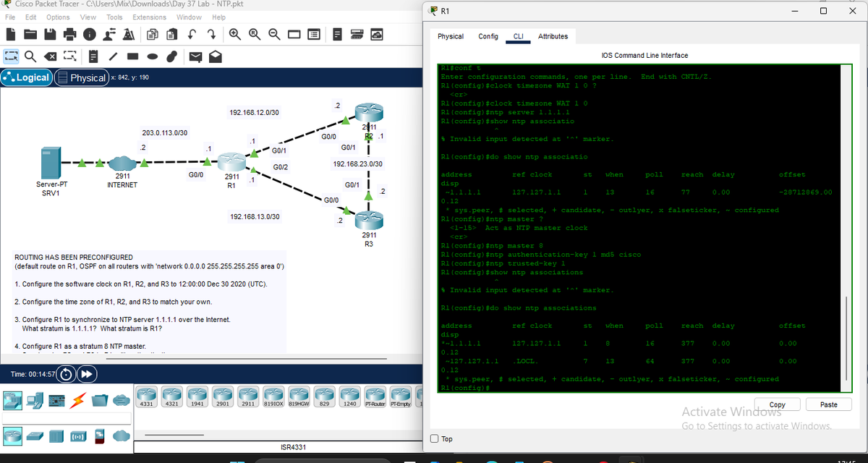Click the New file icon
Image resolution: width=868 pixels, height=463 pixels.
(12, 34)
